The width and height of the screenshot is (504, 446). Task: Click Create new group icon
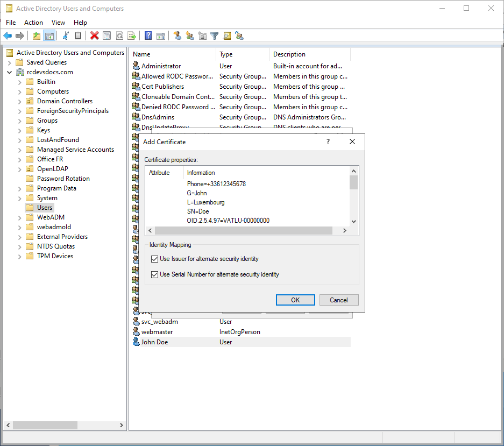(x=190, y=36)
